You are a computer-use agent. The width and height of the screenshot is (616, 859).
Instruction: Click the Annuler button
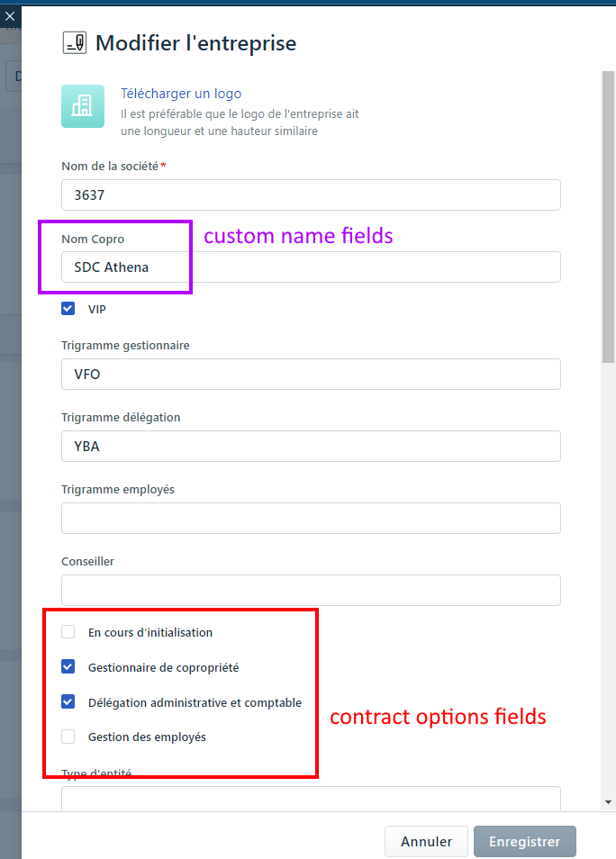point(426,842)
